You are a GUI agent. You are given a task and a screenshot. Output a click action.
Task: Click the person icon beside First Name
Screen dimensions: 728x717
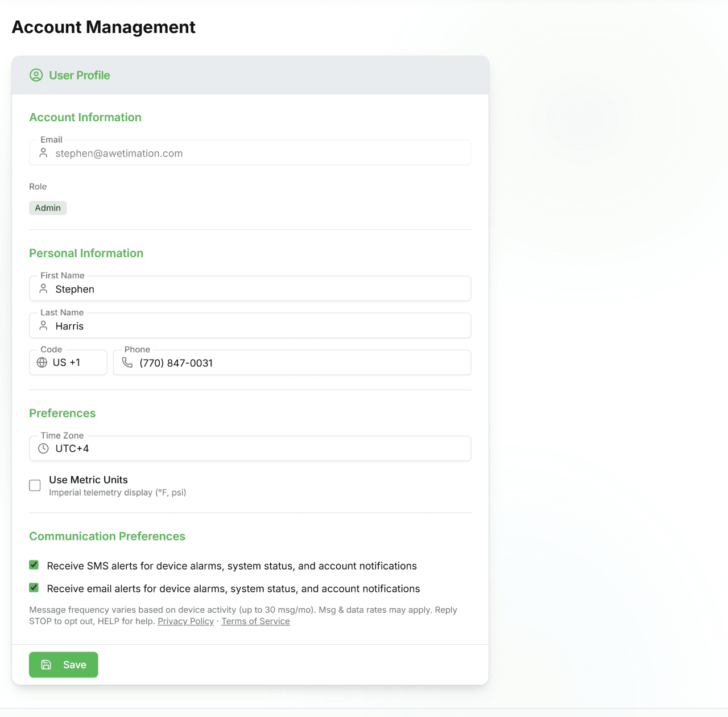(44, 289)
